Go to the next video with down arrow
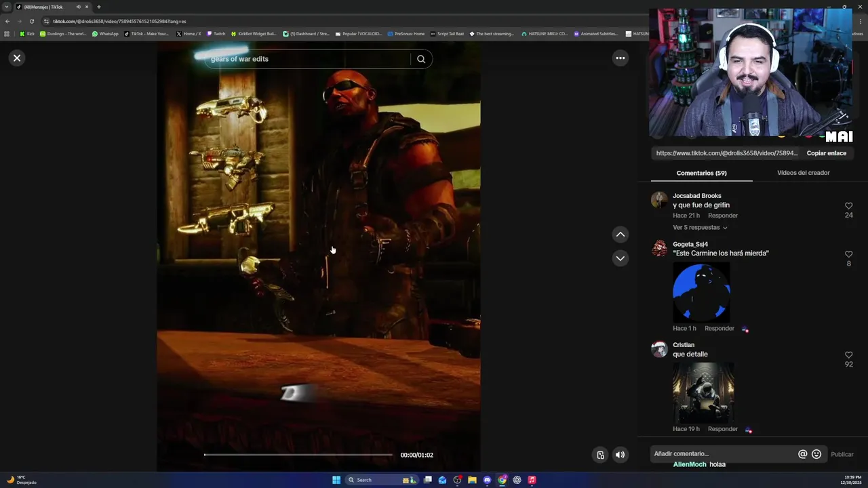The image size is (868, 488). pyautogui.click(x=620, y=258)
